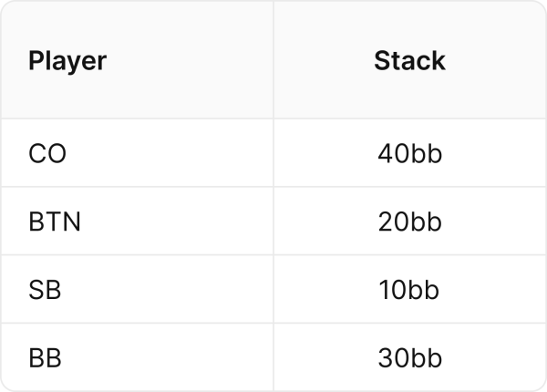Click the player name with 30bb stack
547x392 pixels.
click(x=46, y=358)
